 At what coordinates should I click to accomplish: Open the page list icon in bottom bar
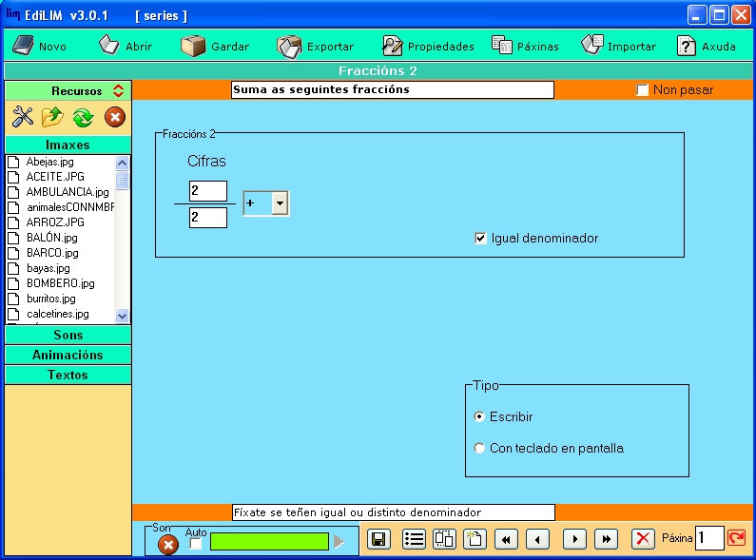pos(414,539)
